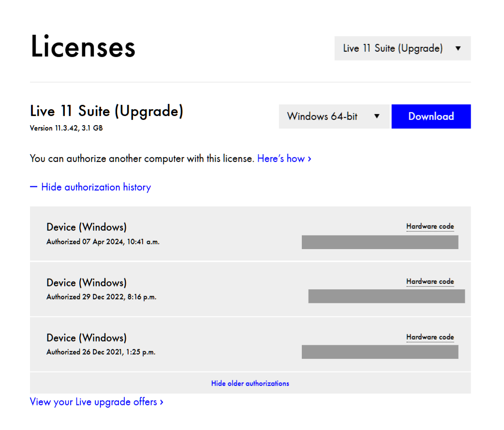The image size is (504, 430).
Task: Click "Authorized 29 Dec 2022, 8:16 p.m." text
Action: tap(102, 297)
